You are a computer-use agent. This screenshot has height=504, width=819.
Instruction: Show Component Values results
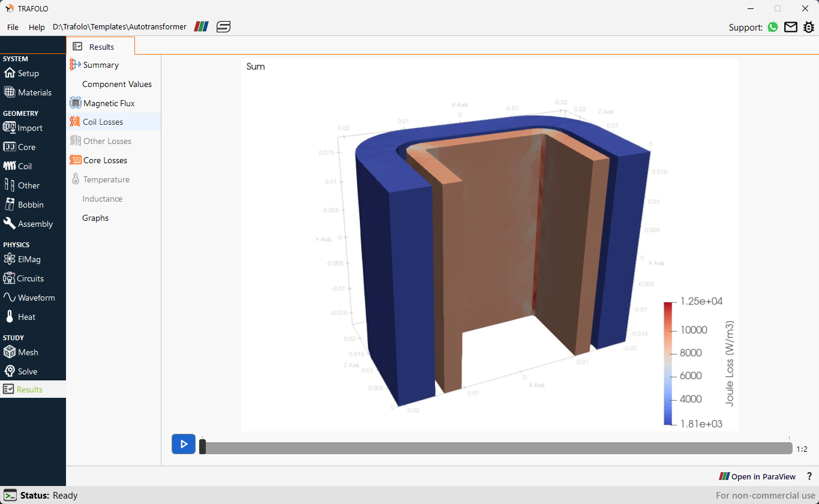117,84
